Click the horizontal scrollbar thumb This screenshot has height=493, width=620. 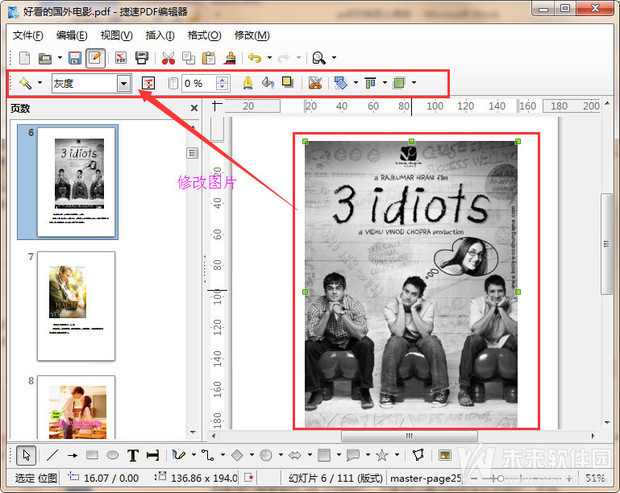(x=409, y=436)
